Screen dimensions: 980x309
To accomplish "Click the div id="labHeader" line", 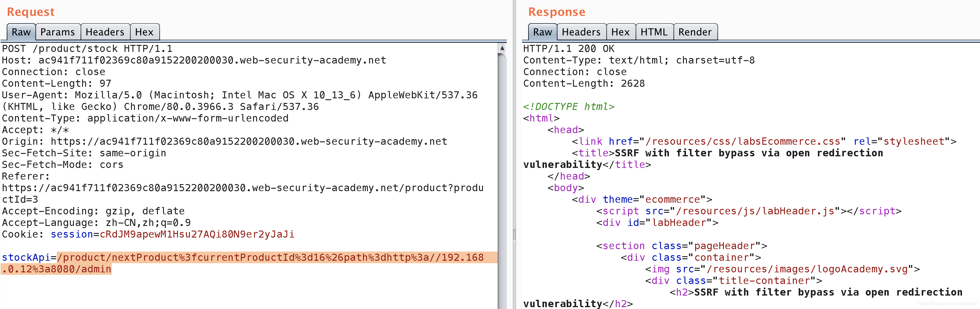I will pos(657,223).
